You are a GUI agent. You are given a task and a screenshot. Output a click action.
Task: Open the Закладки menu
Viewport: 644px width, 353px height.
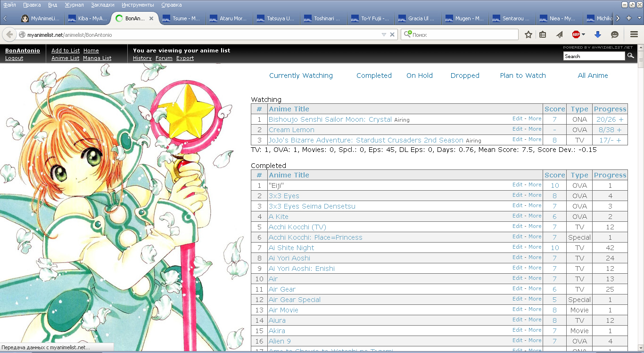tap(103, 5)
